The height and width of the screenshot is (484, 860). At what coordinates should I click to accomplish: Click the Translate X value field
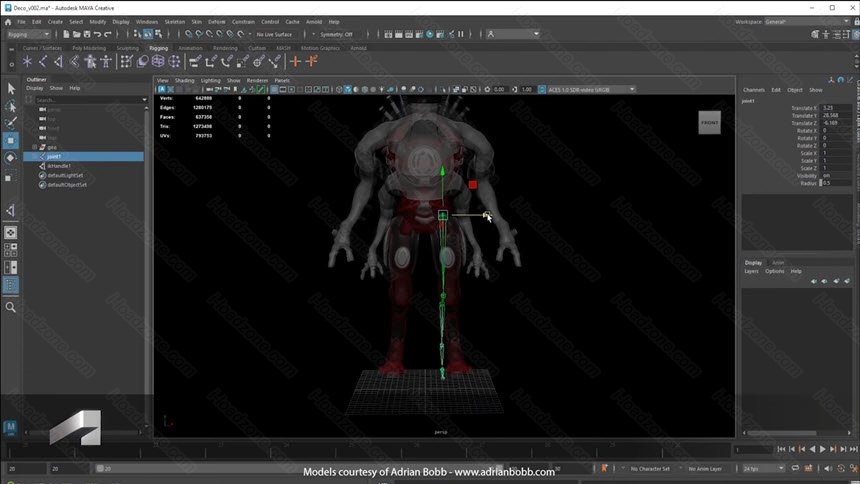point(836,108)
